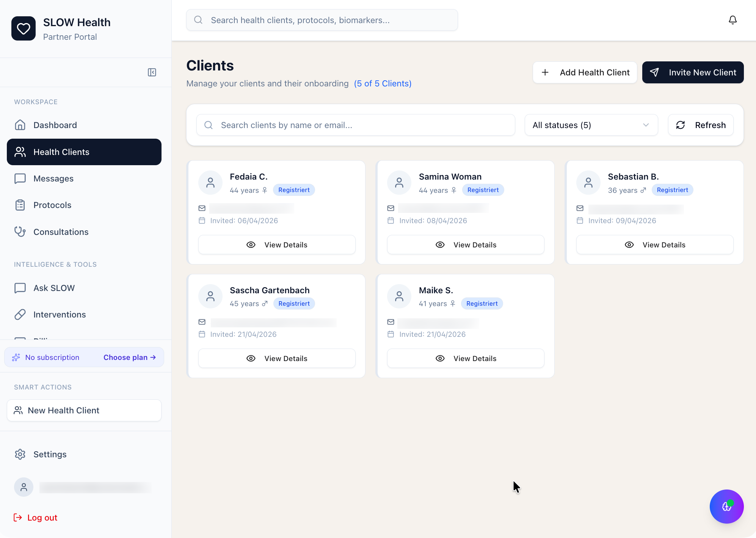Click New Health Client smart action
The image size is (756, 538).
[x=84, y=410]
